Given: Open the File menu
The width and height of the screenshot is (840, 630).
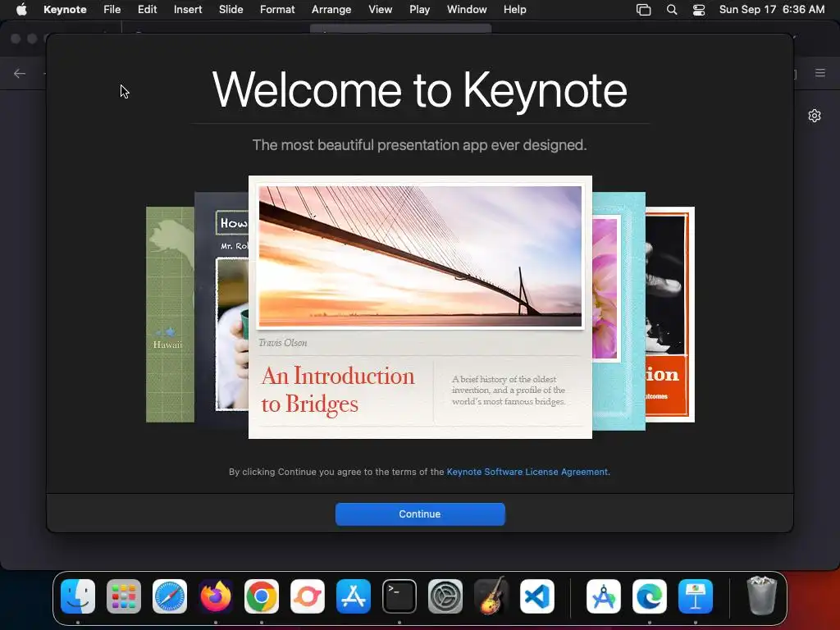Looking at the screenshot, I should 112,10.
